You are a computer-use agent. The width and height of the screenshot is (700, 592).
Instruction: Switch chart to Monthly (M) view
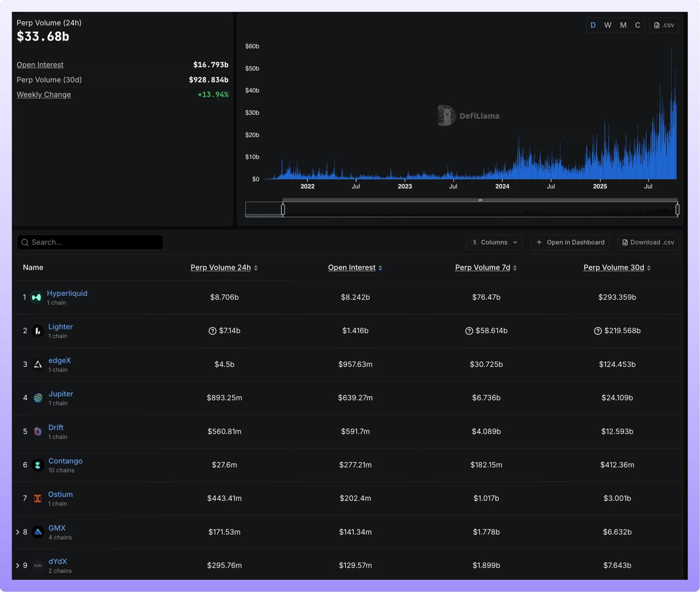point(623,25)
